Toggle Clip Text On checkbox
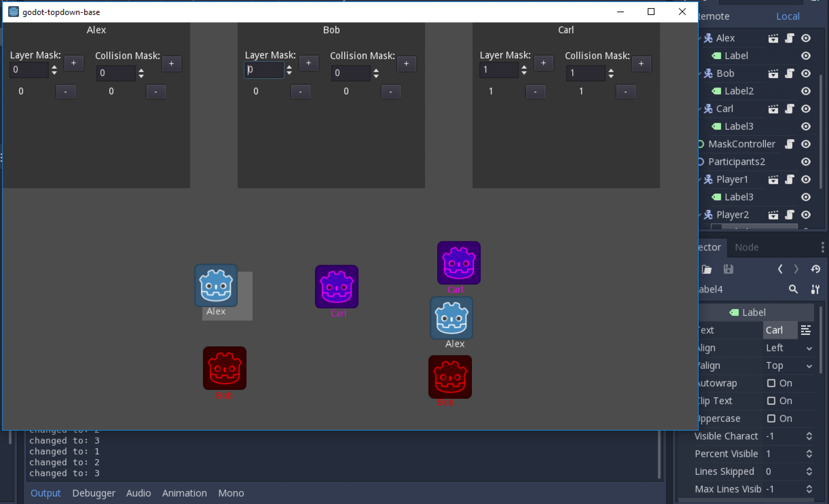This screenshot has height=504, width=829. pyautogui.click(x=770, y=400)
